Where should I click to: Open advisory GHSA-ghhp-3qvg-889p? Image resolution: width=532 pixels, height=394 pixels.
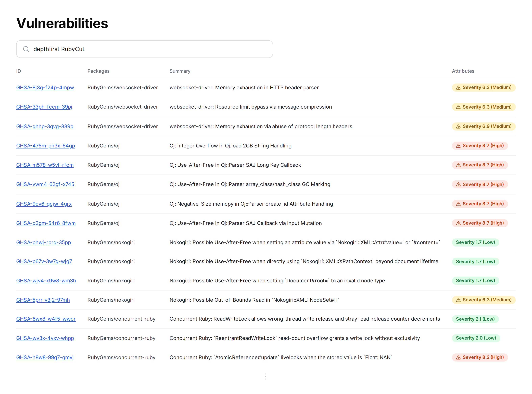(x=45, y=126)
